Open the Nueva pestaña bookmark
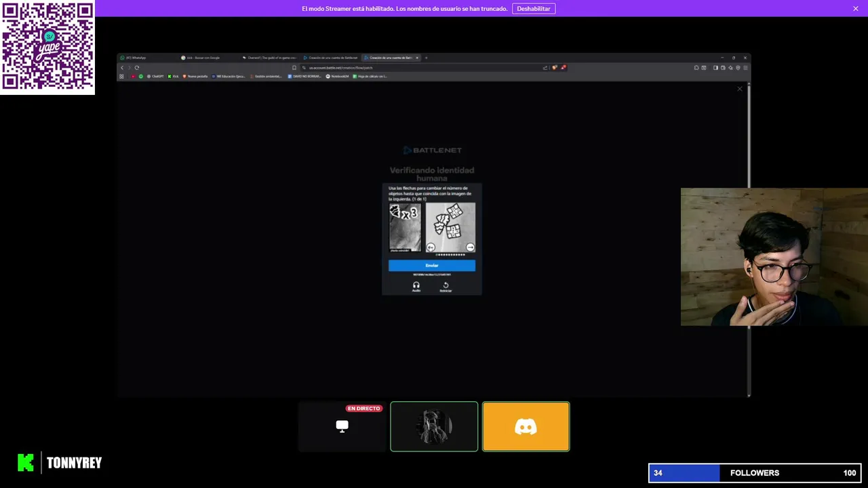Image resolution: width=868 pixels, height=488 pixels. click(195, 77)
